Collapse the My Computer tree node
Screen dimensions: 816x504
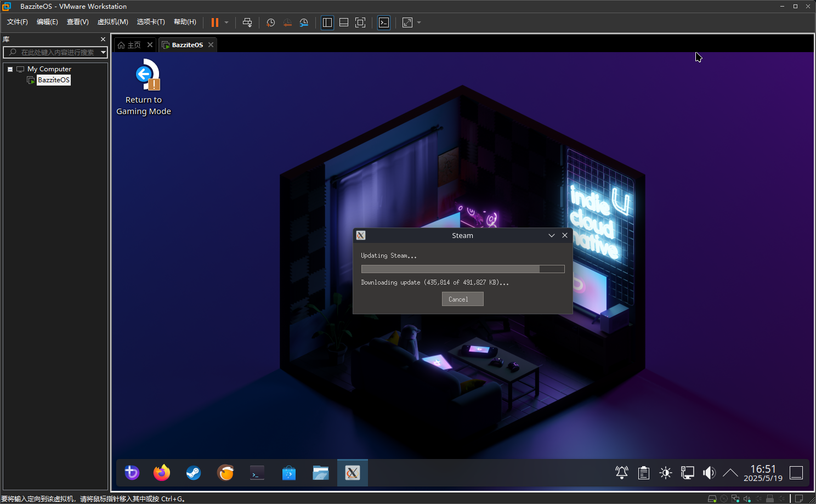pos(10,69)
